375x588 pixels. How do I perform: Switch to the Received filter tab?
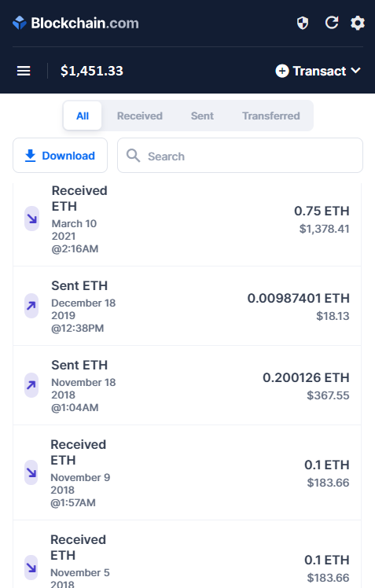(x=139, y=116)
